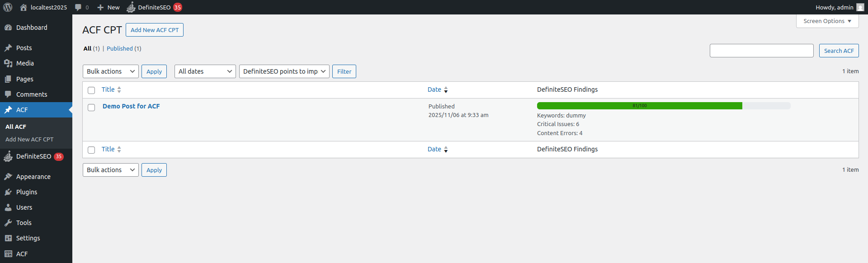
Task: Click Add New ACF CPT button
Action: pos(155,30)
